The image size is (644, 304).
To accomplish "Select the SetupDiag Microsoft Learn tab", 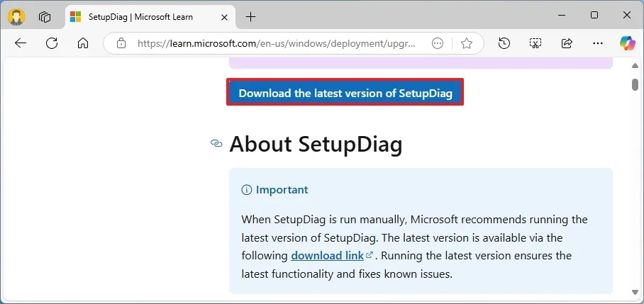I will (x=142, y=16).
